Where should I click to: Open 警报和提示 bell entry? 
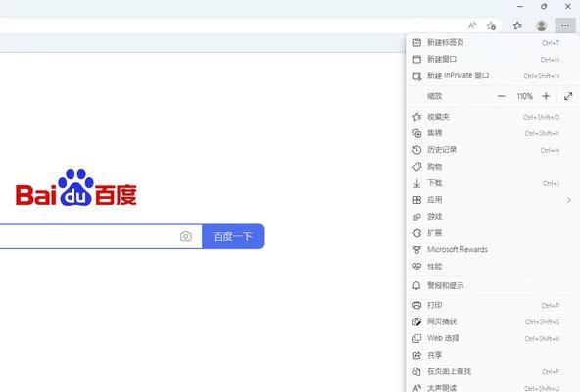[x=493, y=285]
